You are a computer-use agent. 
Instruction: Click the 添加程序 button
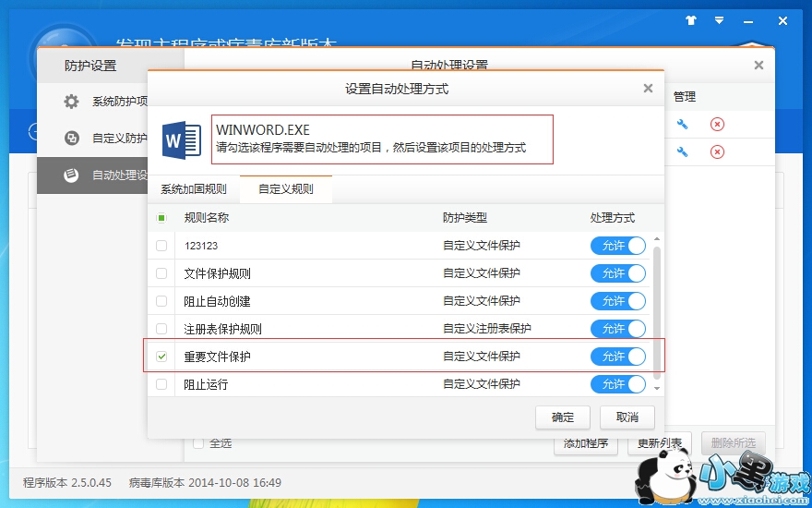(x=586, y=443)
